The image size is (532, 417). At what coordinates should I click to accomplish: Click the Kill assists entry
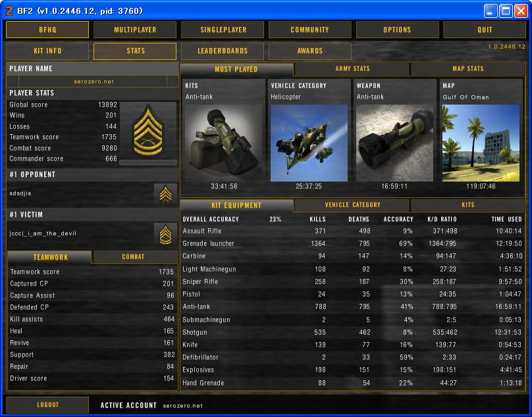[92, 319]
